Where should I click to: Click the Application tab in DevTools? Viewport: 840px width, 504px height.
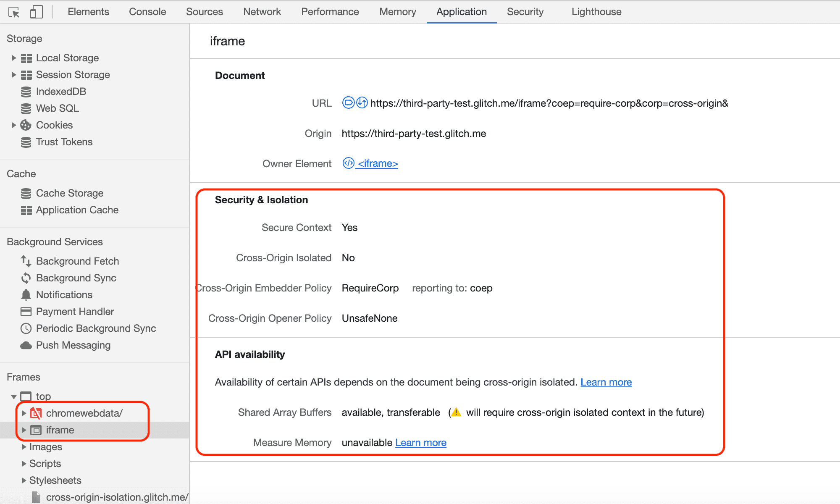(461, 11)
